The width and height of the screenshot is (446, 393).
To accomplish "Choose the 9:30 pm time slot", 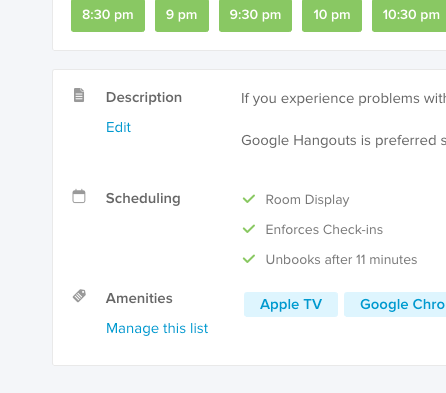I will [255, 15].
